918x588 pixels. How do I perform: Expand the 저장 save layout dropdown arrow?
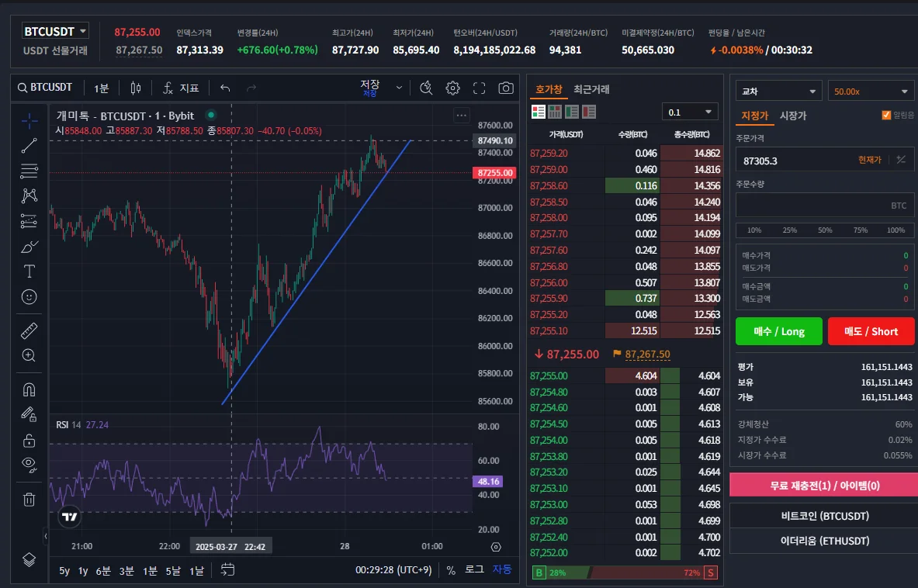(399, 88)
